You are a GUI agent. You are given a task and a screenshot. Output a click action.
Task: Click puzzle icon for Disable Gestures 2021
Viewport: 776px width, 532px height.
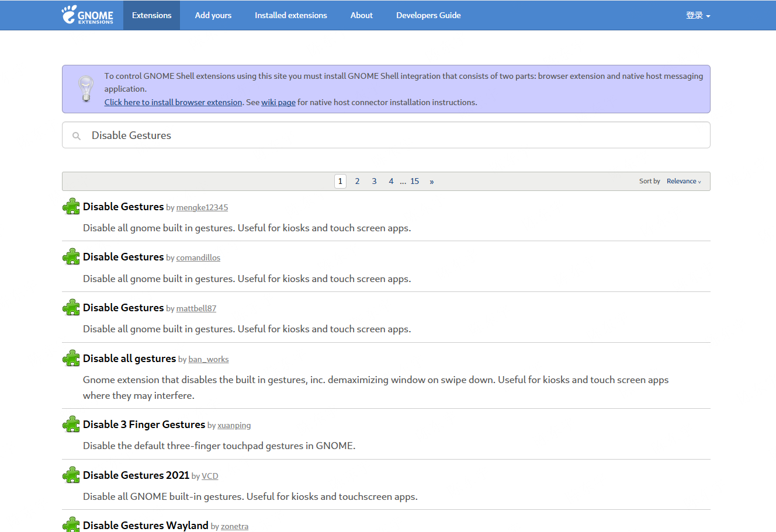[x=71, y=475]
